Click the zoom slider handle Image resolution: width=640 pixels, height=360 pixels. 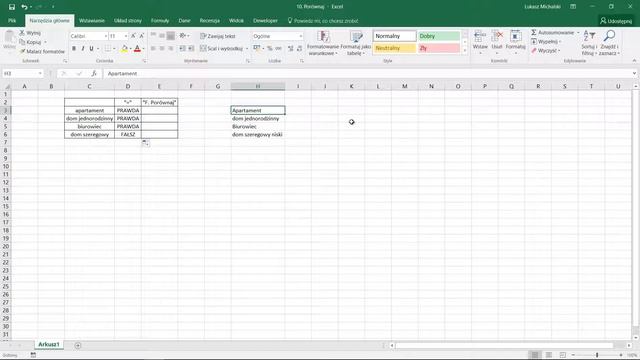(597, 355)
